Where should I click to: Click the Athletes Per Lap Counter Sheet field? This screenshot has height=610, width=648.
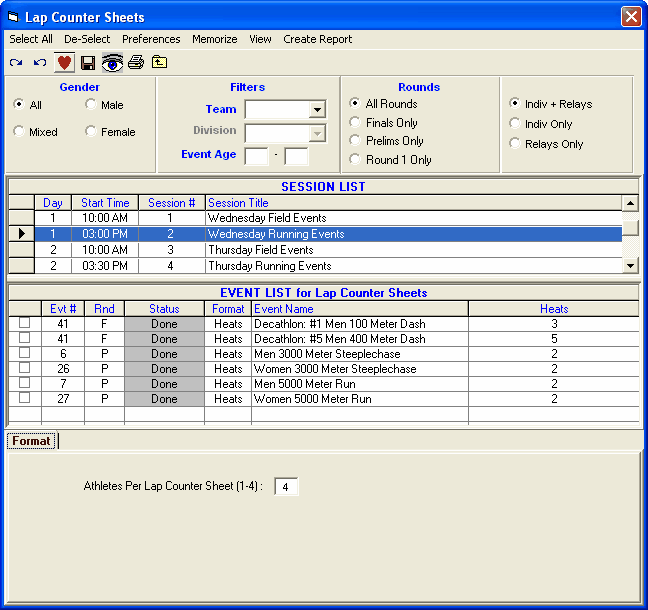click(x=286, y=486)
